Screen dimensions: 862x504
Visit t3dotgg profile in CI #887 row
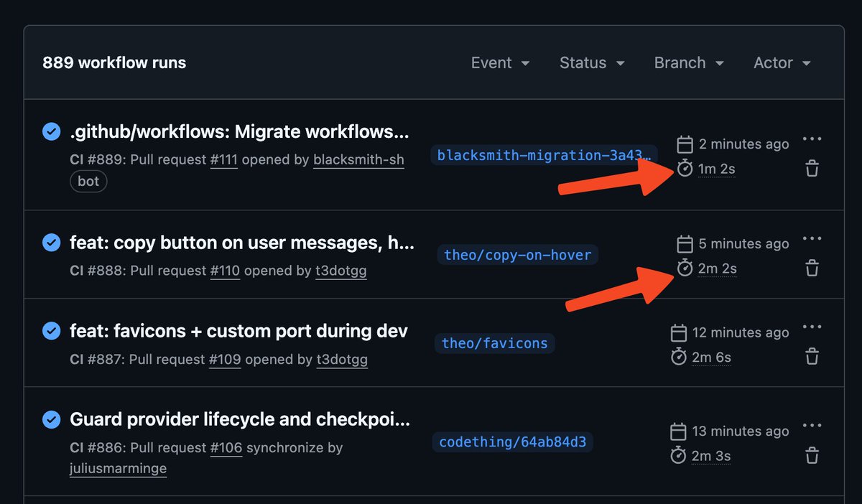[342, 360]
